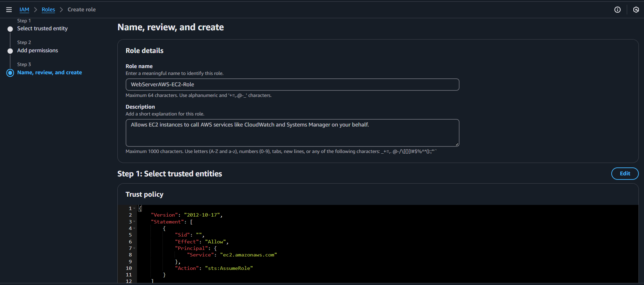Select Step 2 Add permissions
This screenshot has width=644, height=285.
[38, 51]
